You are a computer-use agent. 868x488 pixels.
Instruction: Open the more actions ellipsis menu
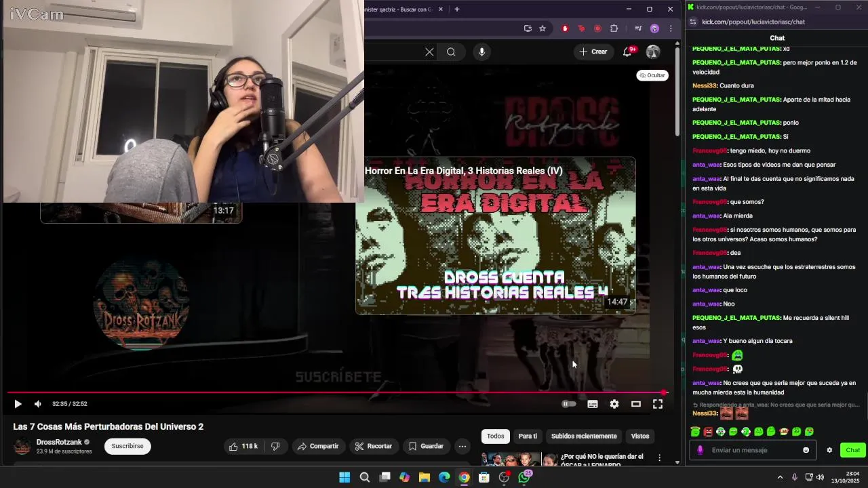(462, 446)
